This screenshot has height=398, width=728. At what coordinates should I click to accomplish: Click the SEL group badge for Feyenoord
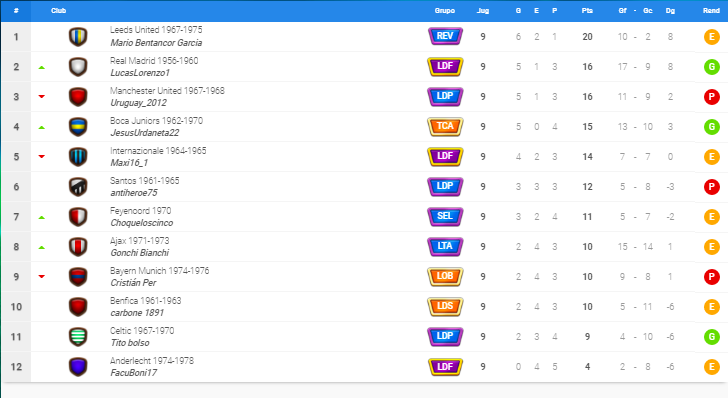(x=445, y=216)
